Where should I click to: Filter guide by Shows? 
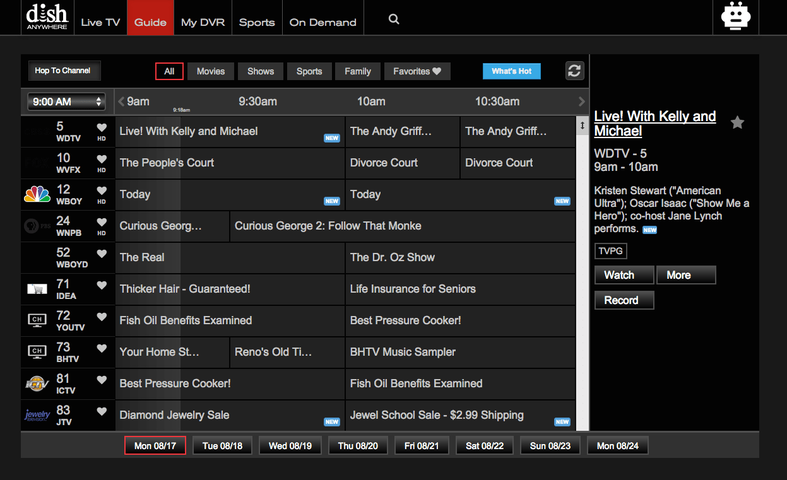(260, 71)
